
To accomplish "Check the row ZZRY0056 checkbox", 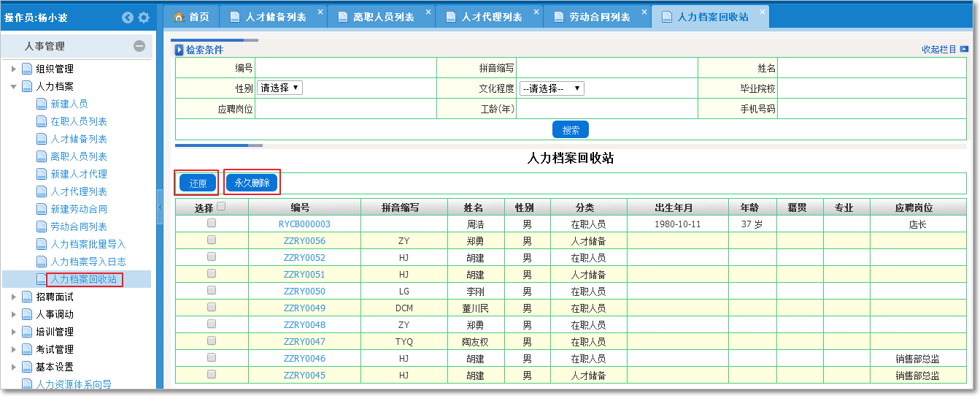I will point(212,240).
